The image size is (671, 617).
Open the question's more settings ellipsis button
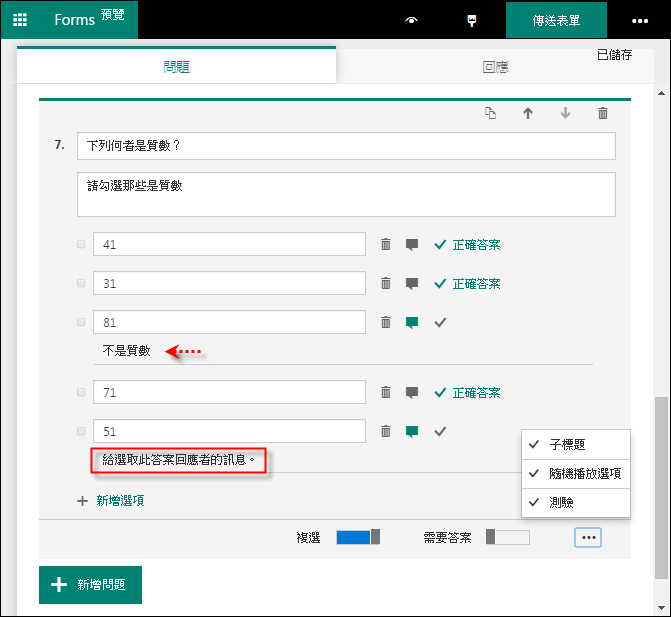point(588,537)
